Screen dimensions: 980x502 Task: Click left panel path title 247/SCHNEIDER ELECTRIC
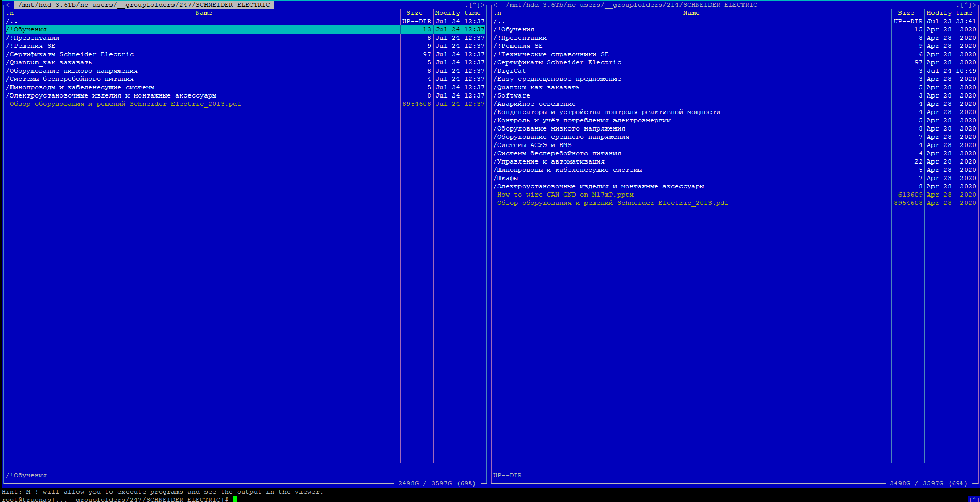[x=144, y=5]
